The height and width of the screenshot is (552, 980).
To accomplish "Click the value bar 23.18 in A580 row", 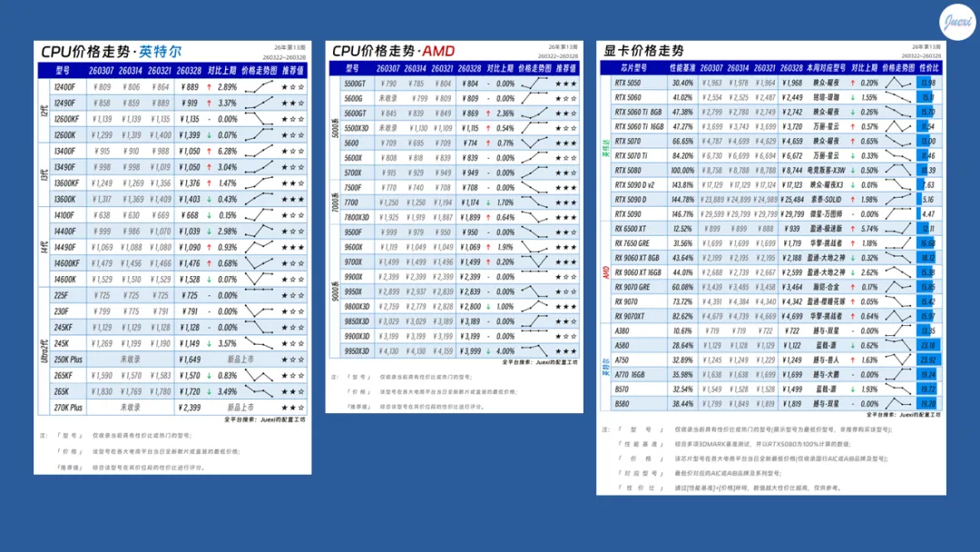I will (x=928, y=345).
